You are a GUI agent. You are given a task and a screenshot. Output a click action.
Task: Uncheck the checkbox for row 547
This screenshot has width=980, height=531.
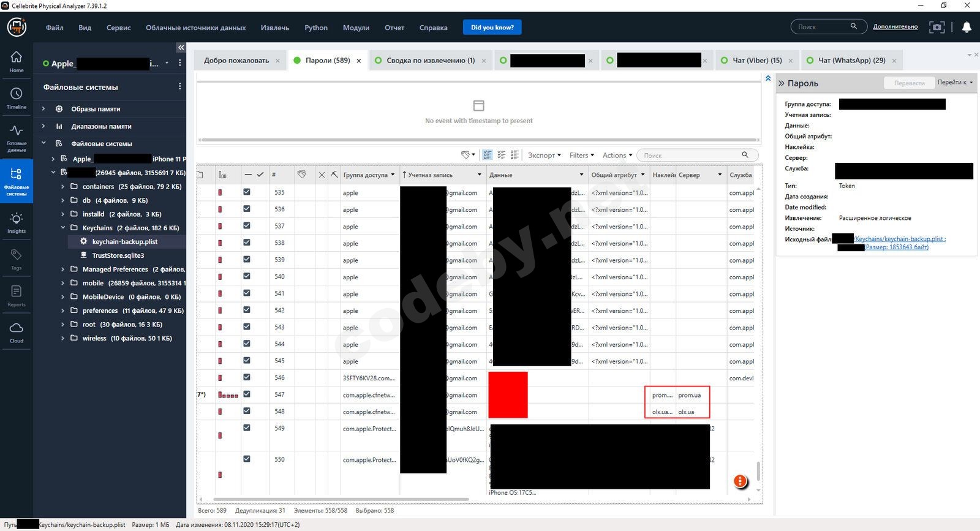point(247,394)
